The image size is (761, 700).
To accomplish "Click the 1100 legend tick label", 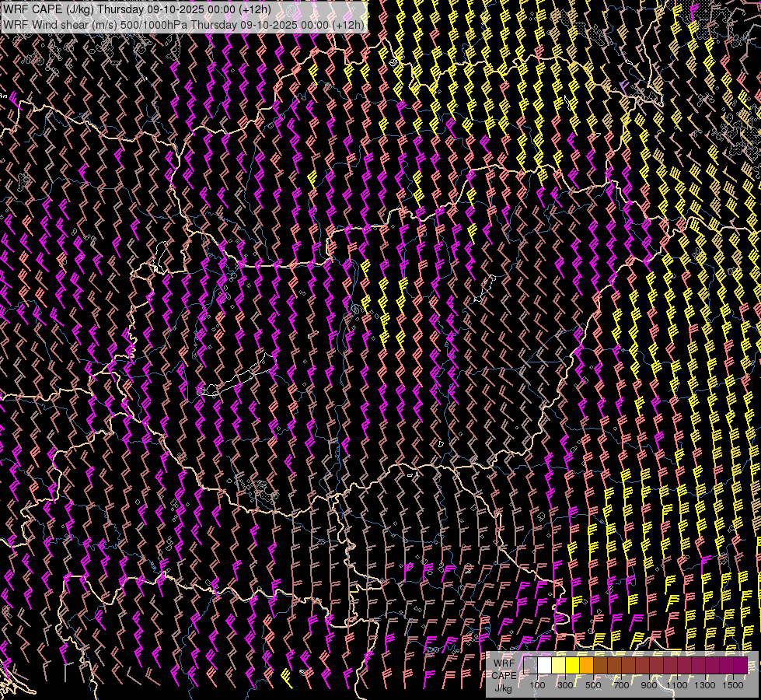I will (677, 686).
